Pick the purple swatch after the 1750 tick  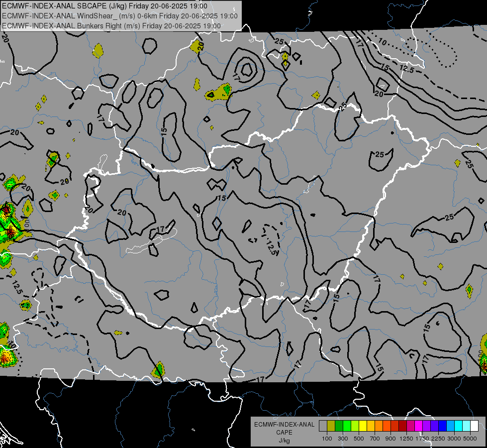coord(426,426)
